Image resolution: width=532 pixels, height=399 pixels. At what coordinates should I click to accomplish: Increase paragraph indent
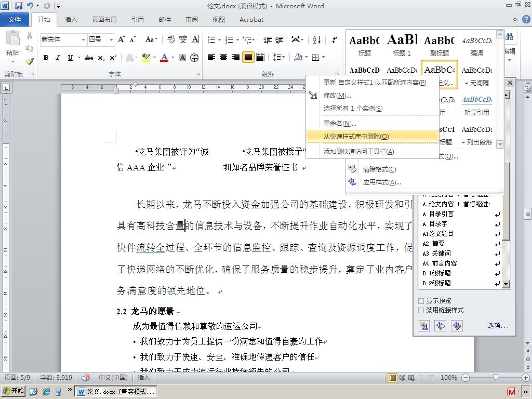pyautogui.click(x=279, y=39)
